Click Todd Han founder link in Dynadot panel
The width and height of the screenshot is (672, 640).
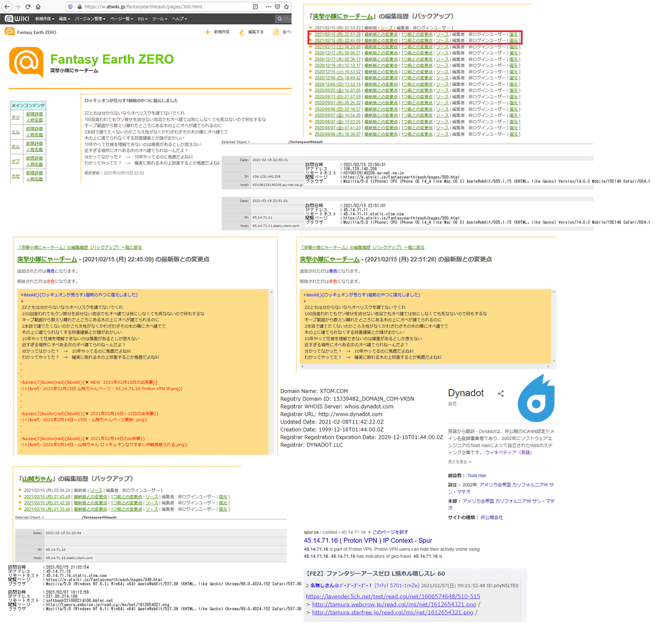coord(477,476)
